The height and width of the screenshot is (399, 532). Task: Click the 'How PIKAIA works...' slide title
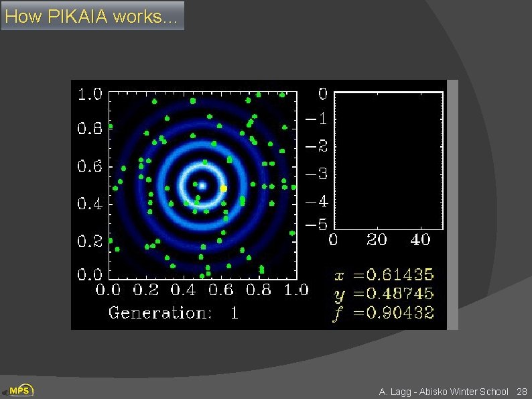click(92, 15)
